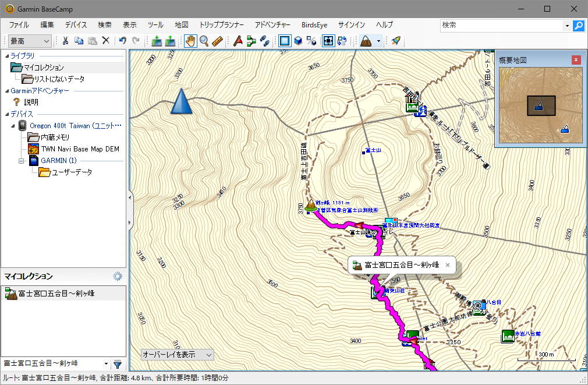The width and height of the screenshot is (588, 385).
Task: Toggle the 2D map view button
Action: click(x=285, y=41)
